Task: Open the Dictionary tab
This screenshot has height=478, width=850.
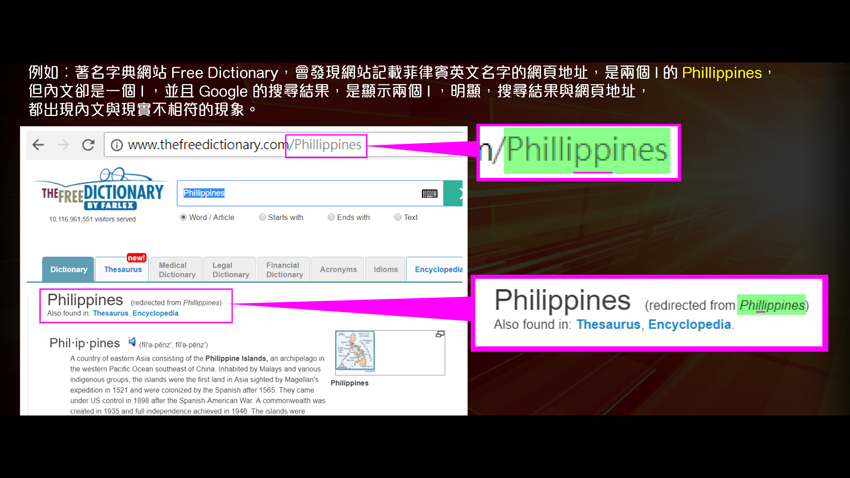Action: pos(68,269)
